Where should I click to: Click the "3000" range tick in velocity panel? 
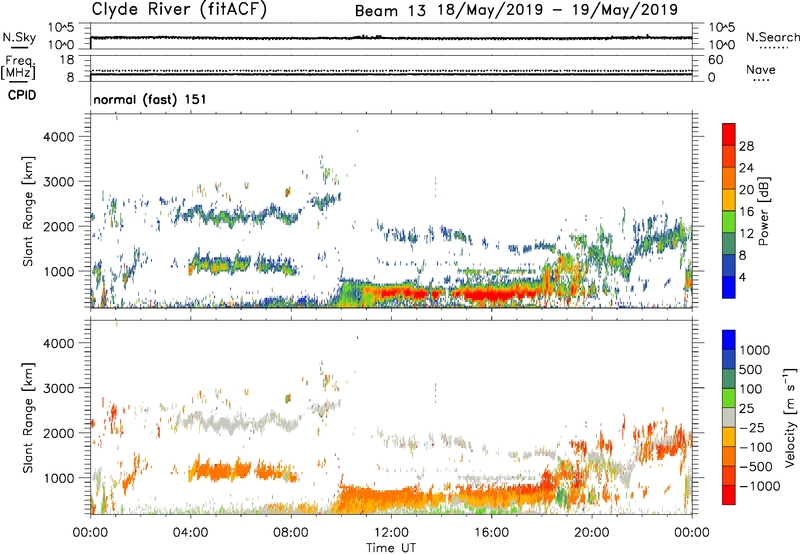pos(59,388)
